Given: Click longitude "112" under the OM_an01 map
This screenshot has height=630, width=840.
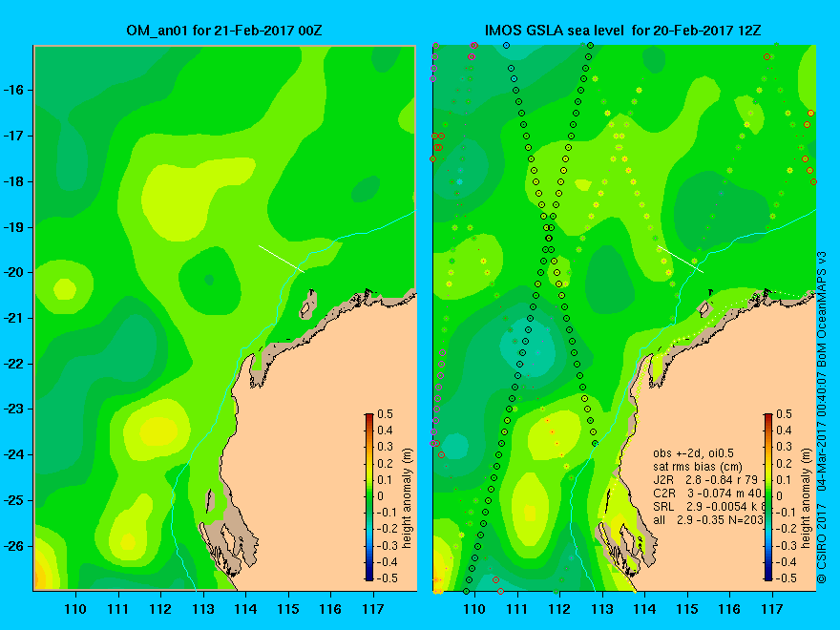Looking at the screenshot, I should (x=160, y=609).
